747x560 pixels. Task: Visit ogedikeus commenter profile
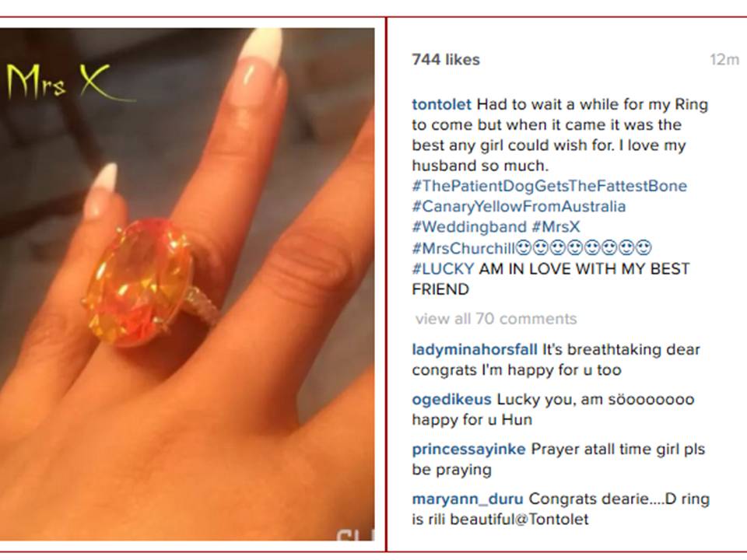click(x=451, y=399)
